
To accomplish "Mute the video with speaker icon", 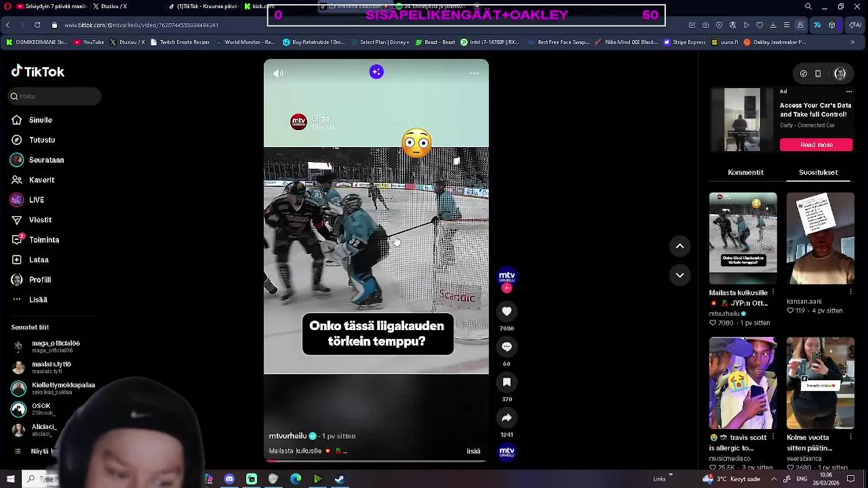I will click(x=278, y=73).
